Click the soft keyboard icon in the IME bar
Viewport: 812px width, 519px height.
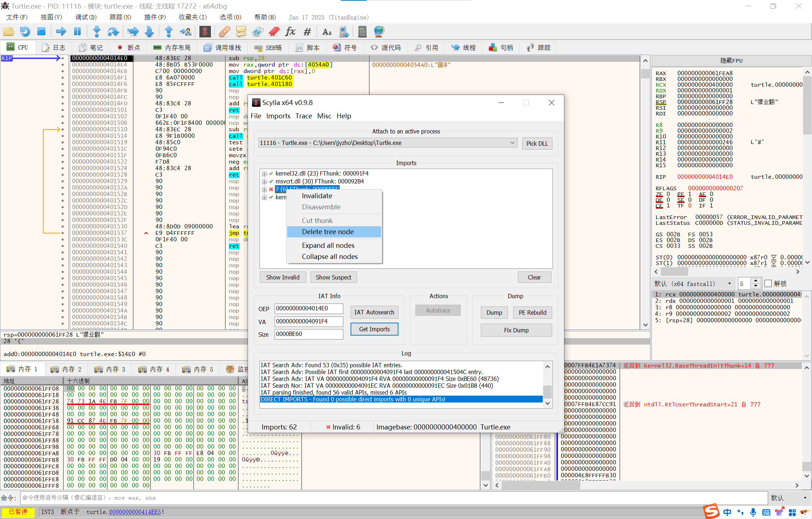[766, 512]
